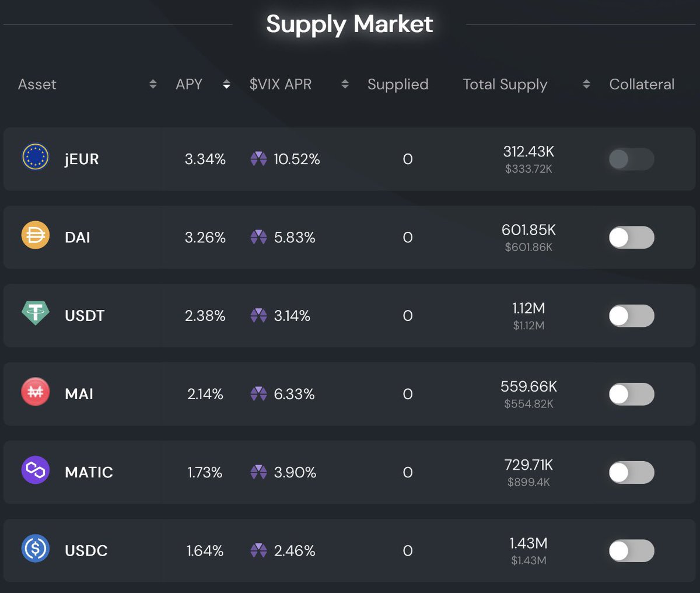Toggle the jEUR collateral switch
The height and width of the screenshot is (593, 700).
(631, 159)
